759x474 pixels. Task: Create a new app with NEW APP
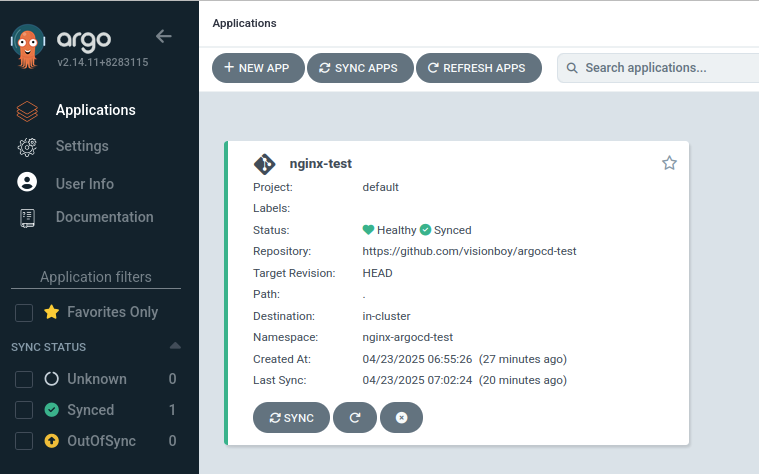[x=258, y=68]
